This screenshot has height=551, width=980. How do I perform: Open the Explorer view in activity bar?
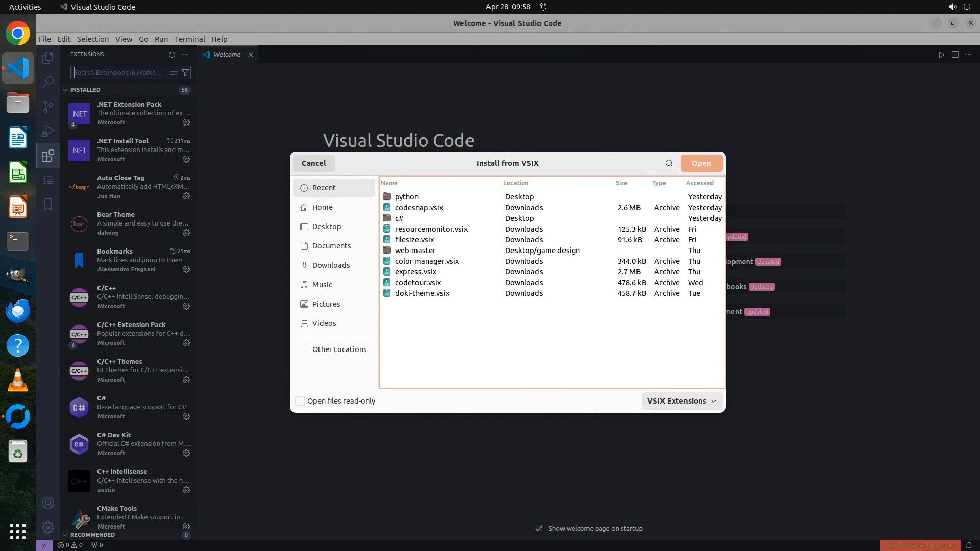(48, 58)
